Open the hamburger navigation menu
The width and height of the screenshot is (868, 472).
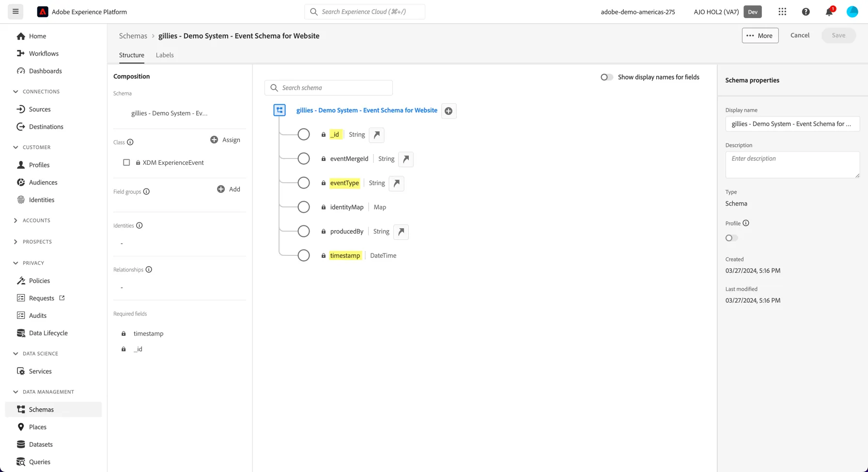pyautogui.click(x=15, y=12)
